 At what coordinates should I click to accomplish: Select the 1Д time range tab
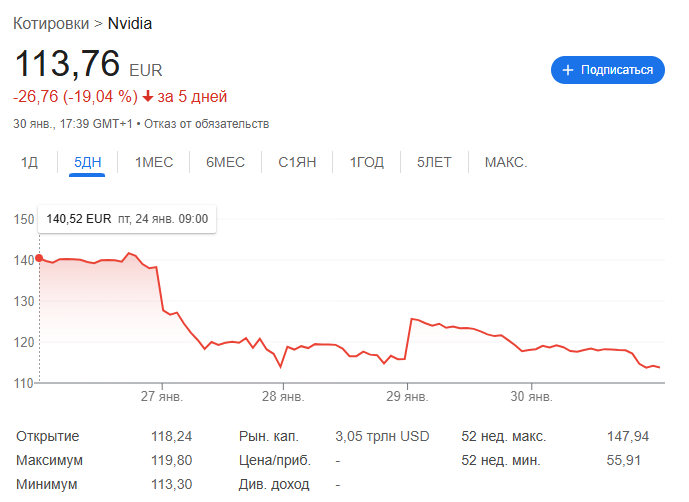tap(29, 162)
